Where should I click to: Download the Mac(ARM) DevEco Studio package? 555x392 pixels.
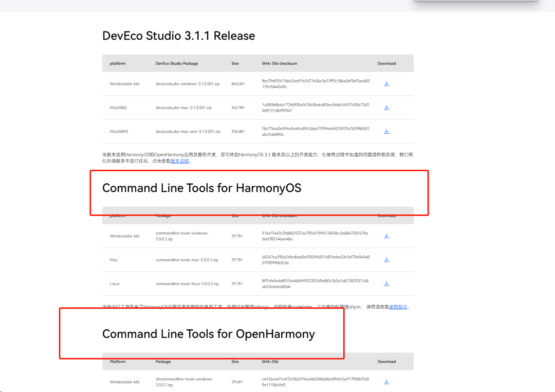pyautogui.click(x=387, y=131)
